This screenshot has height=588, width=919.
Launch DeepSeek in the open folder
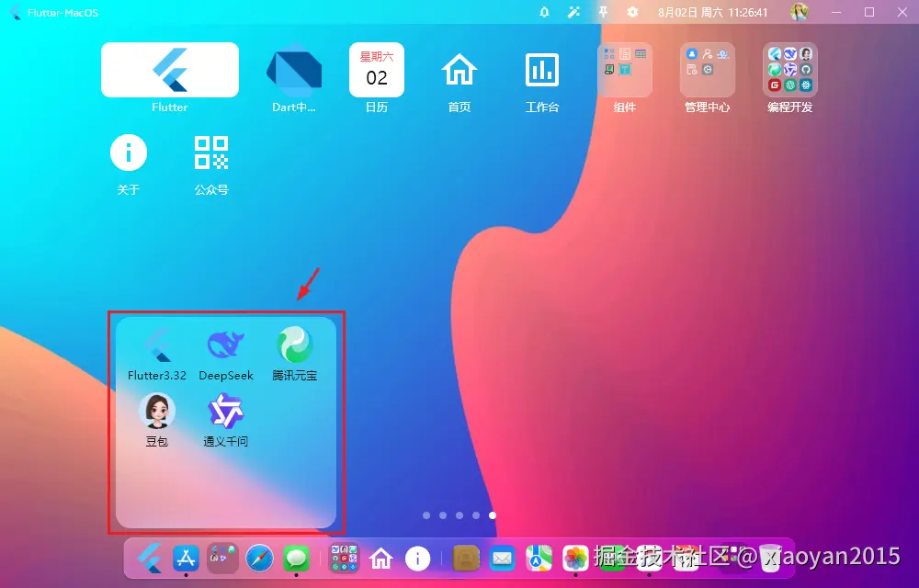pyautogui.click(x=226, y=345)
